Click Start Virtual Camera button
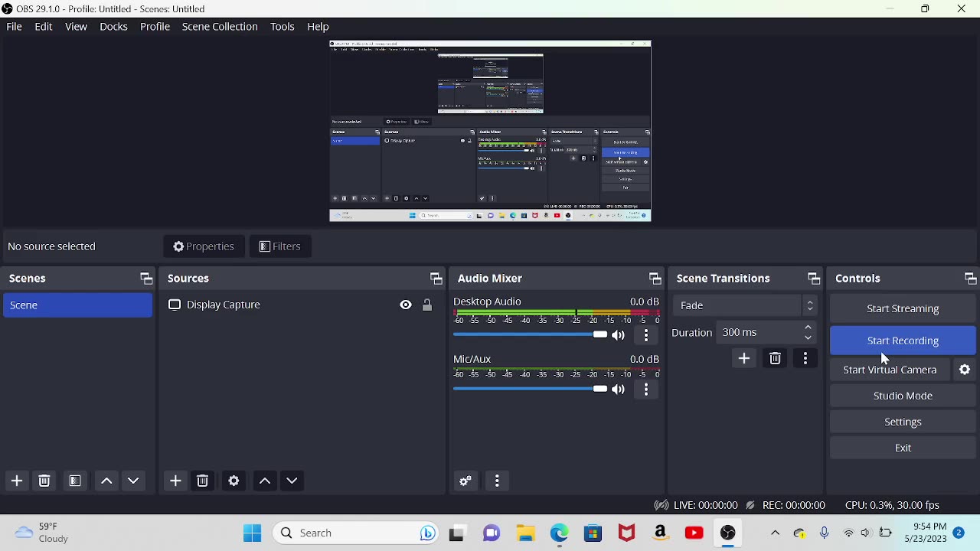The width and height of the screenshot is (980, 551). pyautogui.click(x=890, y=370)
